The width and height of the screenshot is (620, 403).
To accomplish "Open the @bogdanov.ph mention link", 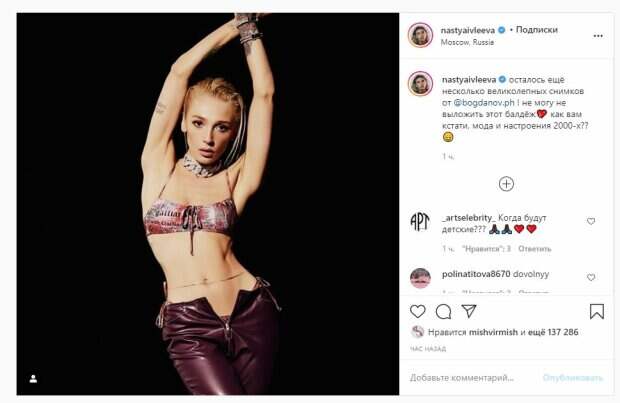I will coord(483,101).
